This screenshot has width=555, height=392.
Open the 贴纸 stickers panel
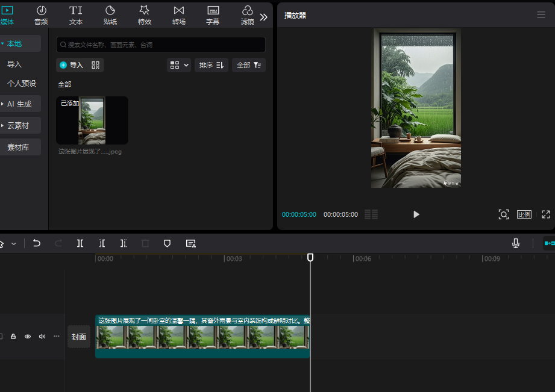coord(110,14)
